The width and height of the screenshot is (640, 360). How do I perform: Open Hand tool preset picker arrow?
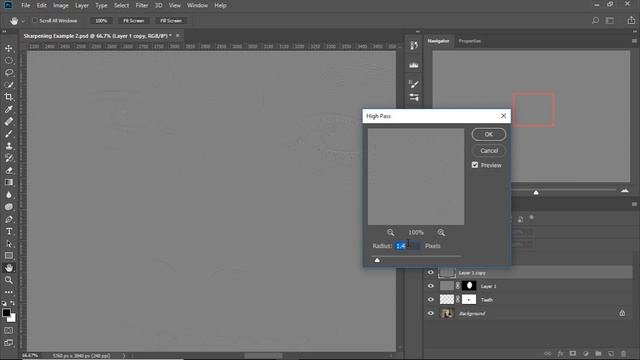tap(23, 21)
